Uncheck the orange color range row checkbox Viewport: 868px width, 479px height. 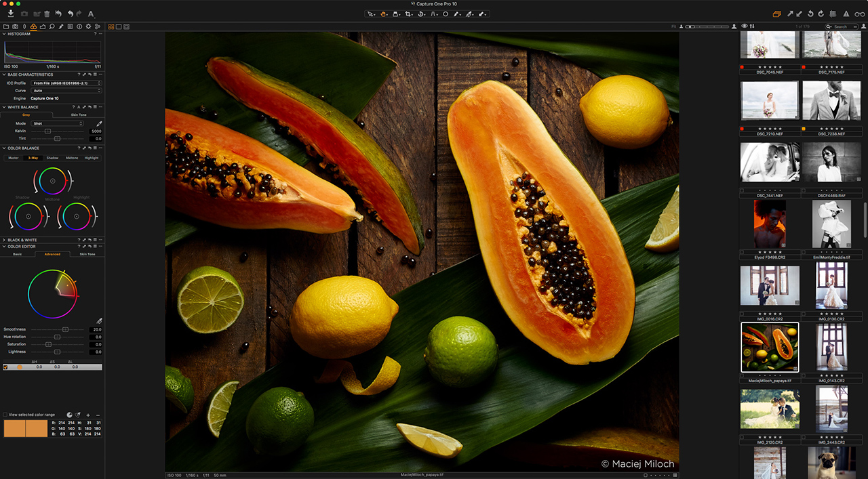click(5, 367)
